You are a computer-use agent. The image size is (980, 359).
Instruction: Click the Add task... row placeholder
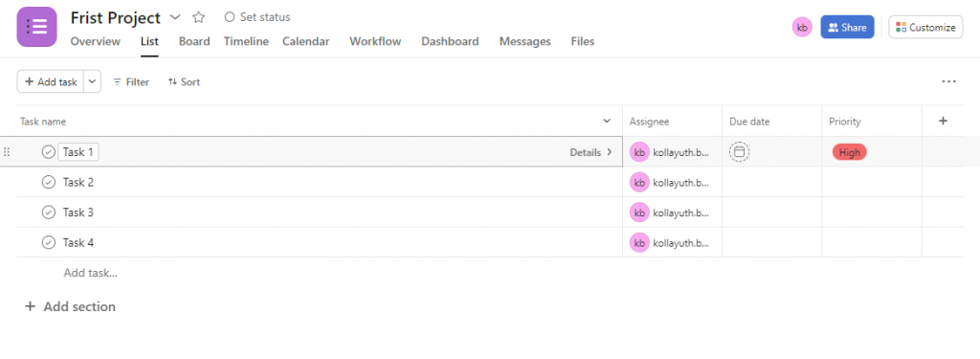91,273
